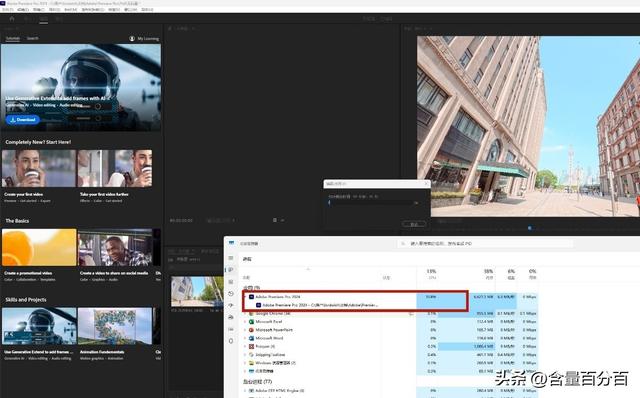This screenshot has width=640, height=398.
Task: Click the sort arrow above the Name column
Action: (x=308, y=269)
